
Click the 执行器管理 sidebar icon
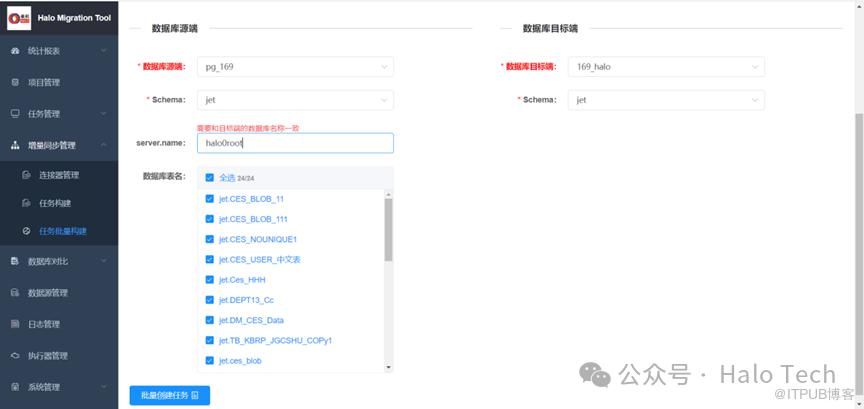point(15,355)
